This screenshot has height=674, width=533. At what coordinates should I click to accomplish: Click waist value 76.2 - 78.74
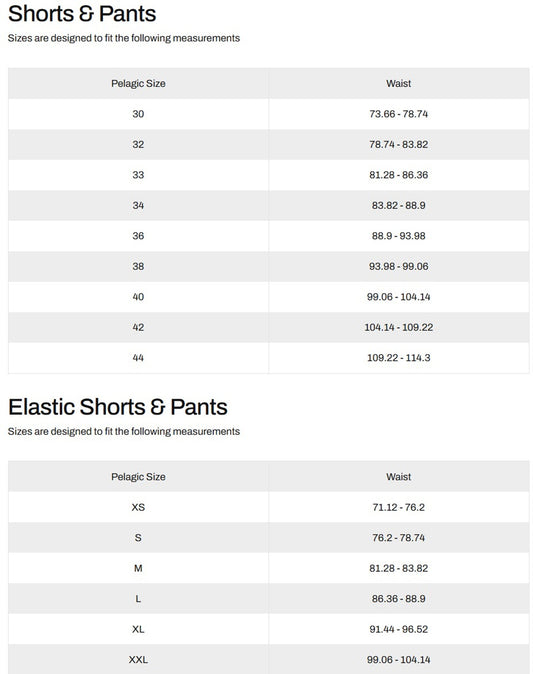point(398,538)
